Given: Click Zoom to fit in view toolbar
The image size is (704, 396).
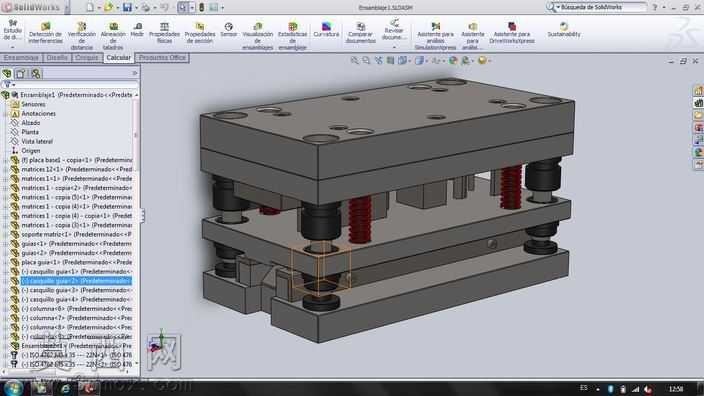Looking at the screenshot, I should point(355,60).
